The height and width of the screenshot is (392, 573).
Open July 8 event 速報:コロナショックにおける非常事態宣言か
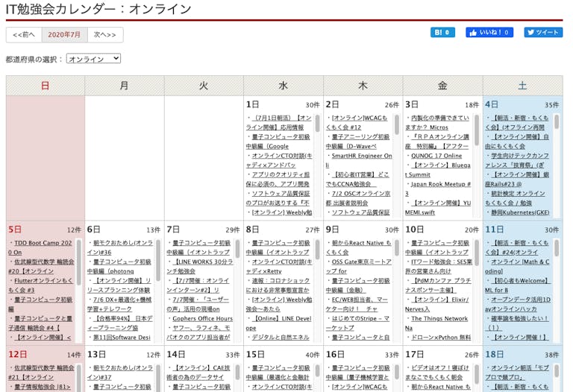tap(278, 285)
